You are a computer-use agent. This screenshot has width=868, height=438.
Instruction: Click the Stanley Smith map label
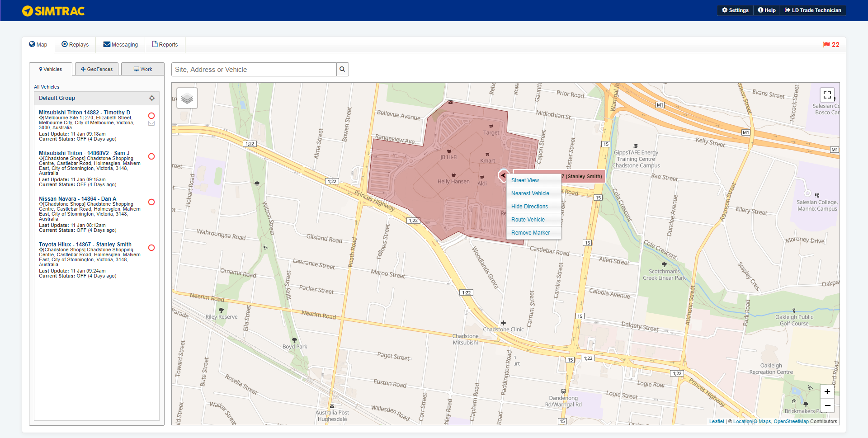click(583, 176)
